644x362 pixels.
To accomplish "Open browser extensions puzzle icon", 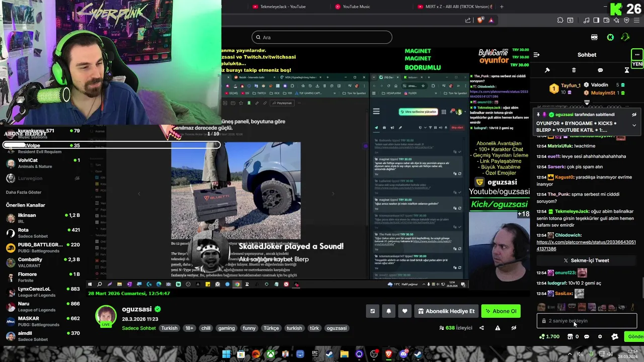I will [560, 20].
